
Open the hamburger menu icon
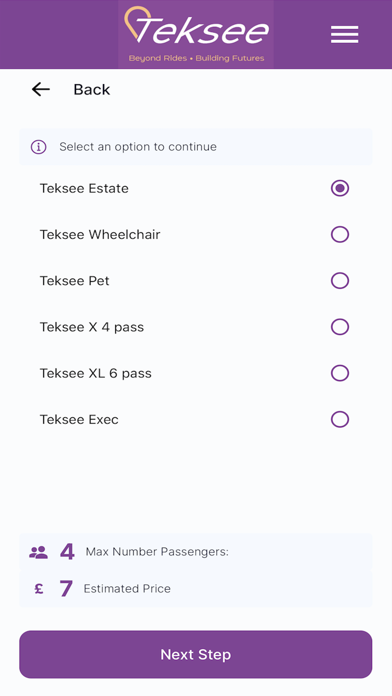pos(344,35)
